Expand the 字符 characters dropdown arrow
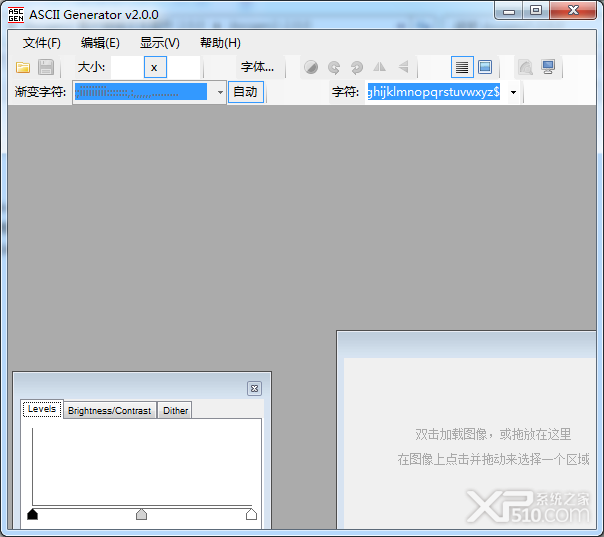Viewport: 604px width, 537px height. (x=513, y=92)
